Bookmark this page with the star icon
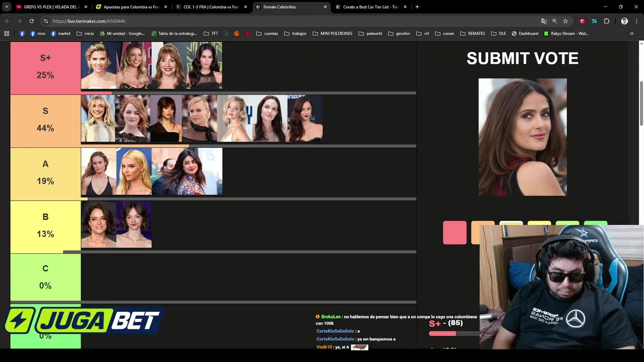This screenshot has width=644, height=362. [x=566, y=21]
